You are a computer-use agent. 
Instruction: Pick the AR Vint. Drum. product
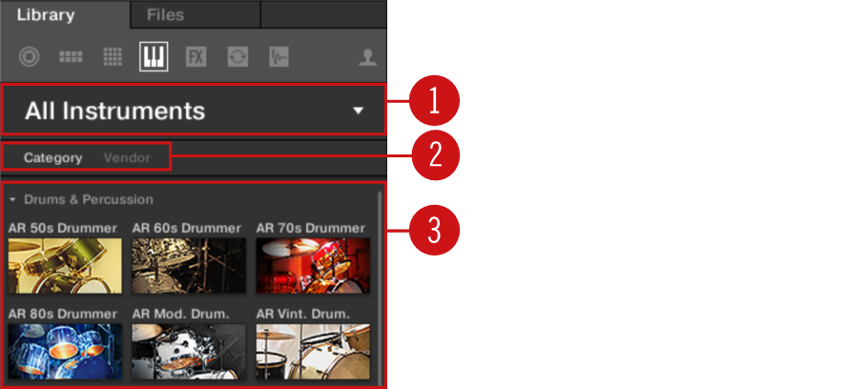(312, 343)
